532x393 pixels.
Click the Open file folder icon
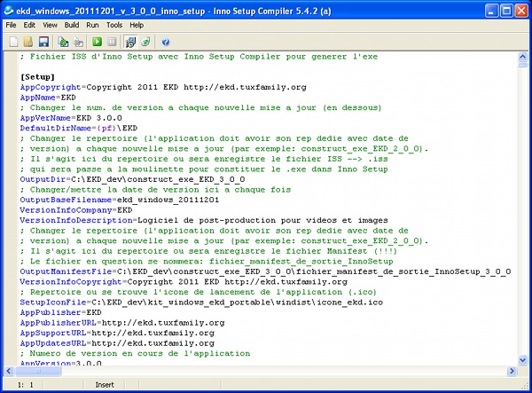coord(28,42)
